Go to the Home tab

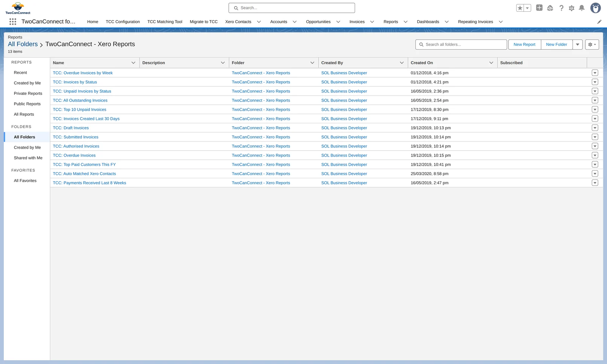pos(93,22)
